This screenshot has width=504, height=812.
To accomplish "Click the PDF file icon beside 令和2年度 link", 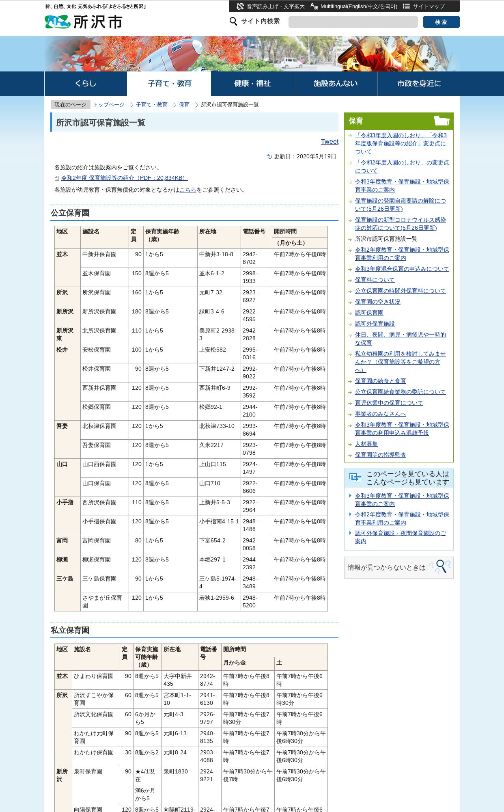I will pos(57,178).
